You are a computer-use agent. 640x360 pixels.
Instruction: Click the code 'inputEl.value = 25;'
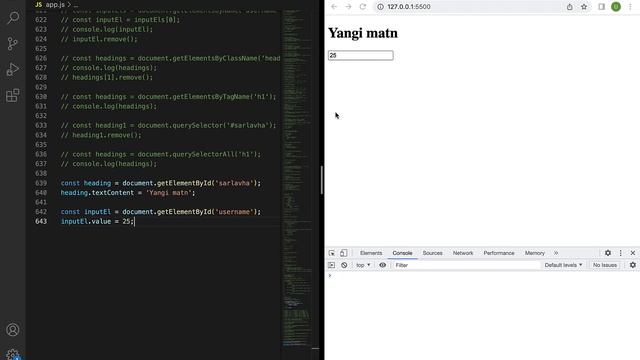[97, 221]
